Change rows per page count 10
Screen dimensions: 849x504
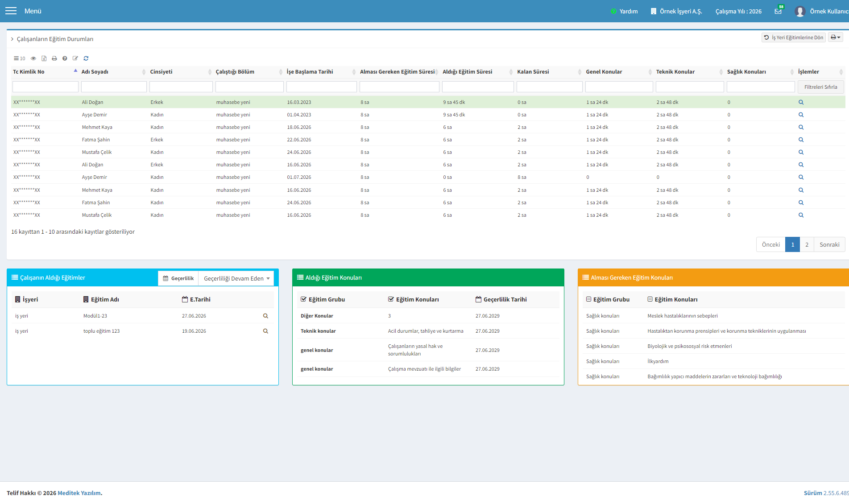pyautogui.click(x=19, y=58)
